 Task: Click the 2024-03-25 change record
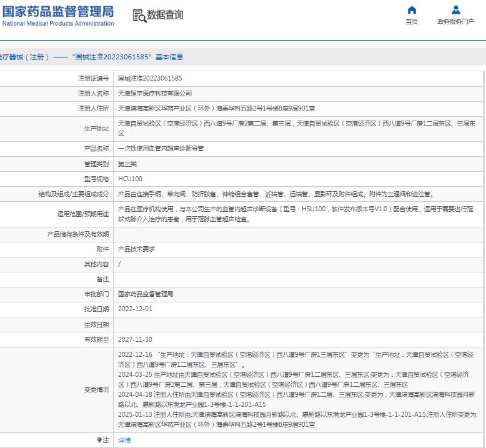[x=294, y=379]
